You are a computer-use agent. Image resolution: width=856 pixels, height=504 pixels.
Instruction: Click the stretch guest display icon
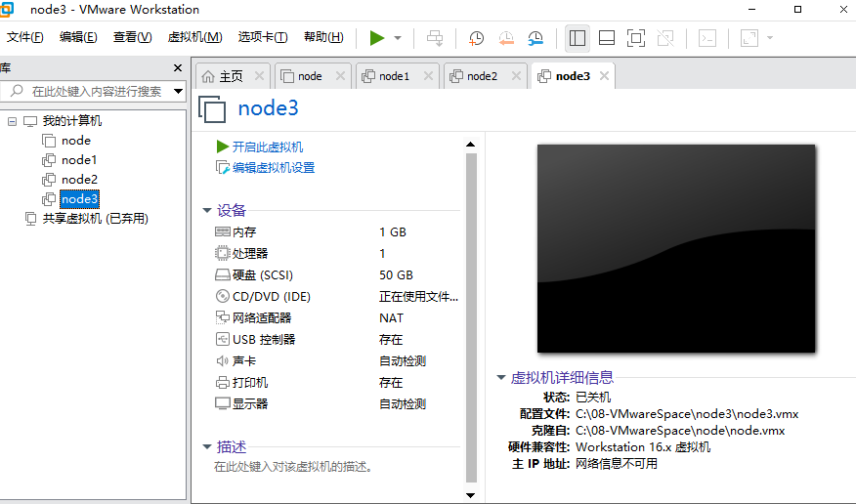749,38
